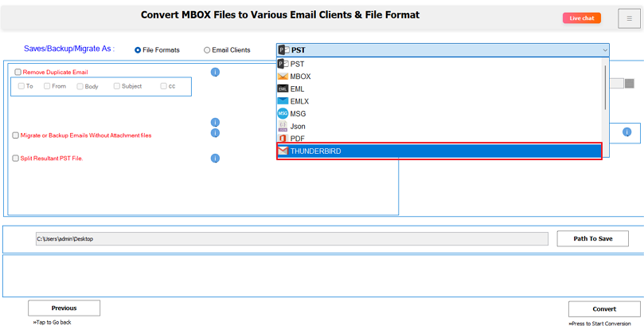Image resolution: width=644 pixels, height=326 pixels.
Task: Select File Formats radio button
Action: [138, 50]
